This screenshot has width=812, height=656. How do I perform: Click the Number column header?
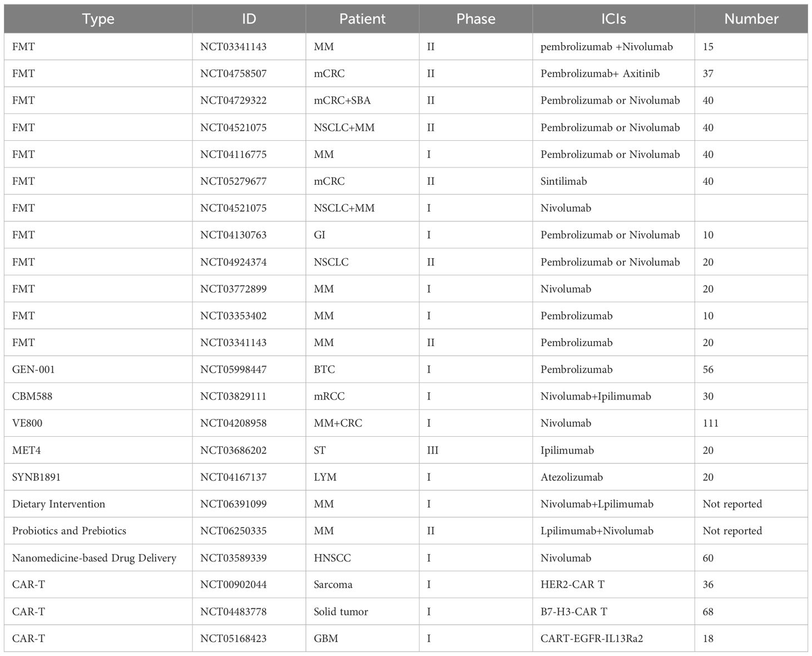(751, 19)
